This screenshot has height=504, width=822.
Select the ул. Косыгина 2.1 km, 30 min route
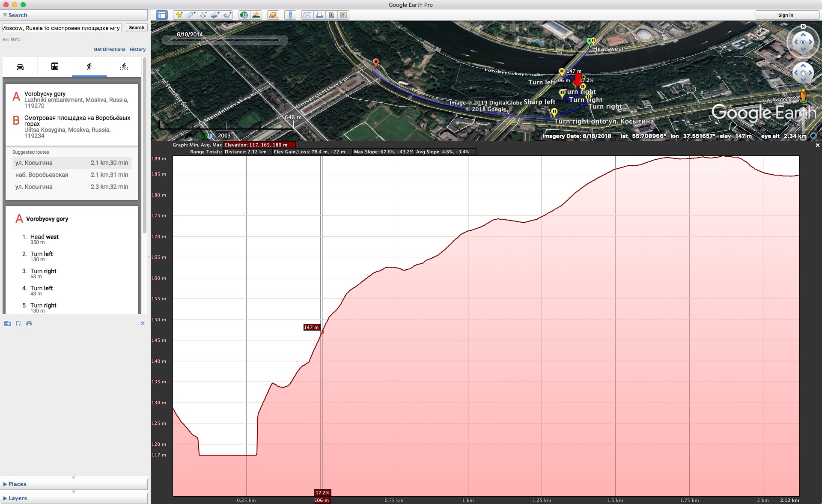pos(72,163)
